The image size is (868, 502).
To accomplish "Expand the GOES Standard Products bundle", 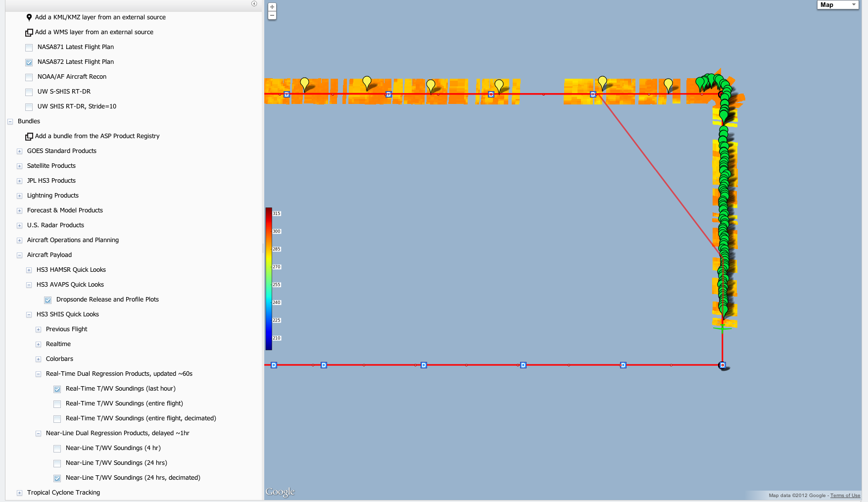I will point(19,151).
